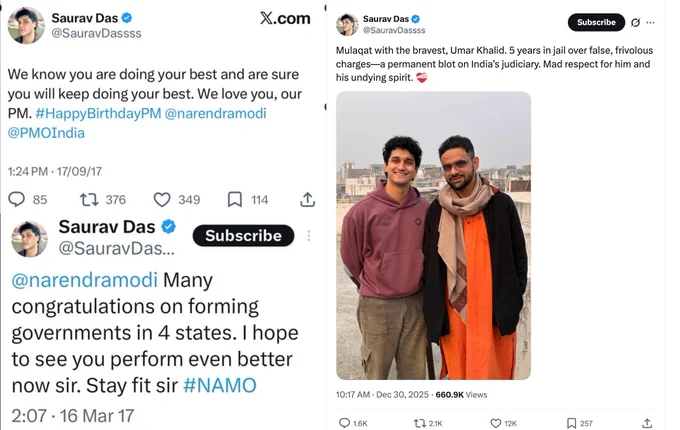Open the @PMOIndia mention link

(x=46, y=133)
